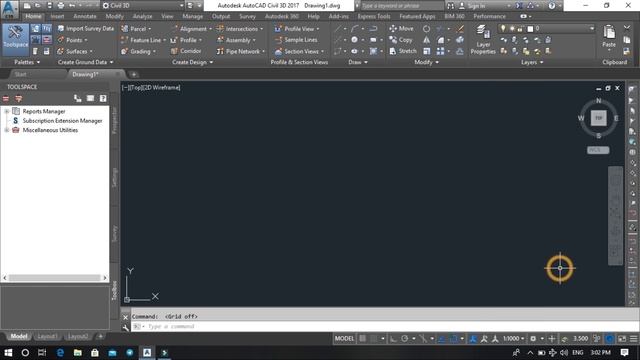Screen dimensions: 640x360
Task: Switch to the Analyze ribbon tab
Action: (x=142, y=16)
